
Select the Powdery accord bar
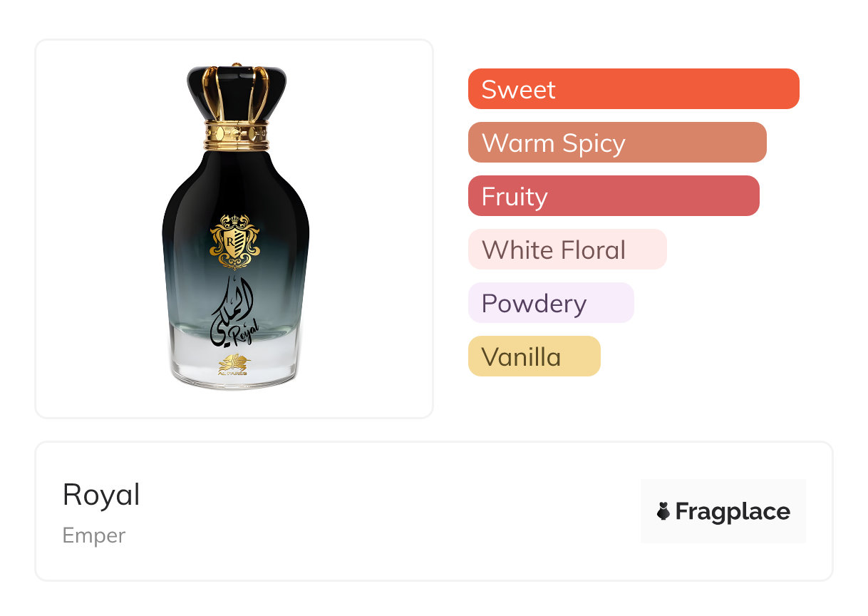point(550,303)
